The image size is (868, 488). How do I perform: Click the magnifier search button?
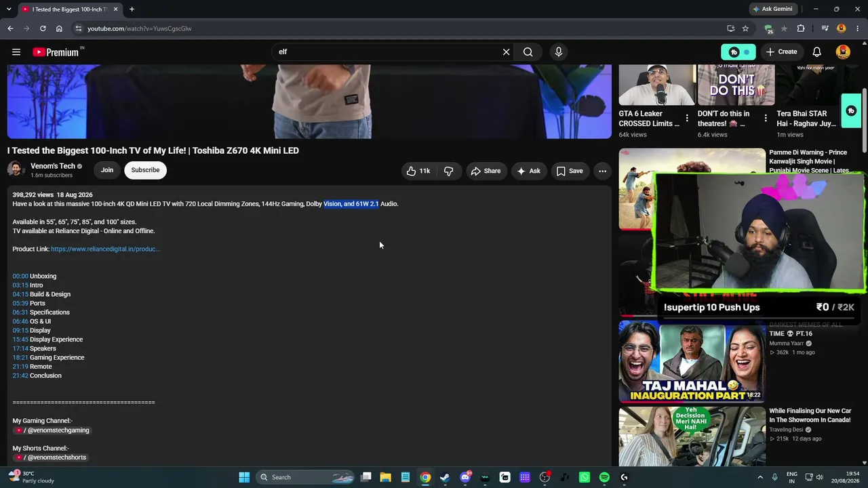(528, 52)
